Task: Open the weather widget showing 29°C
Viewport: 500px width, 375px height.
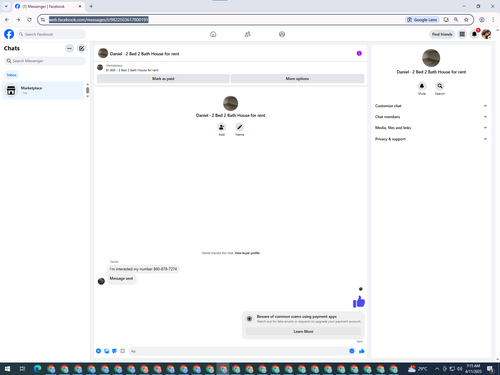Action: coord(418,369)
